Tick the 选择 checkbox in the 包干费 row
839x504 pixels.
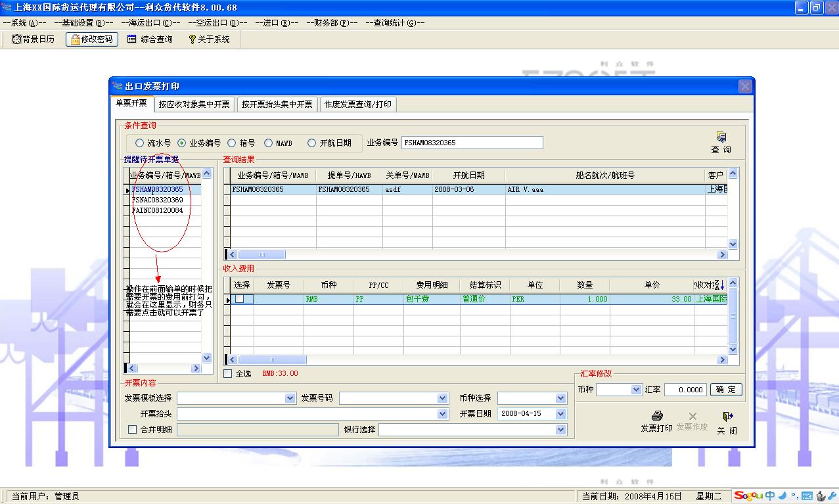point(240,299)
